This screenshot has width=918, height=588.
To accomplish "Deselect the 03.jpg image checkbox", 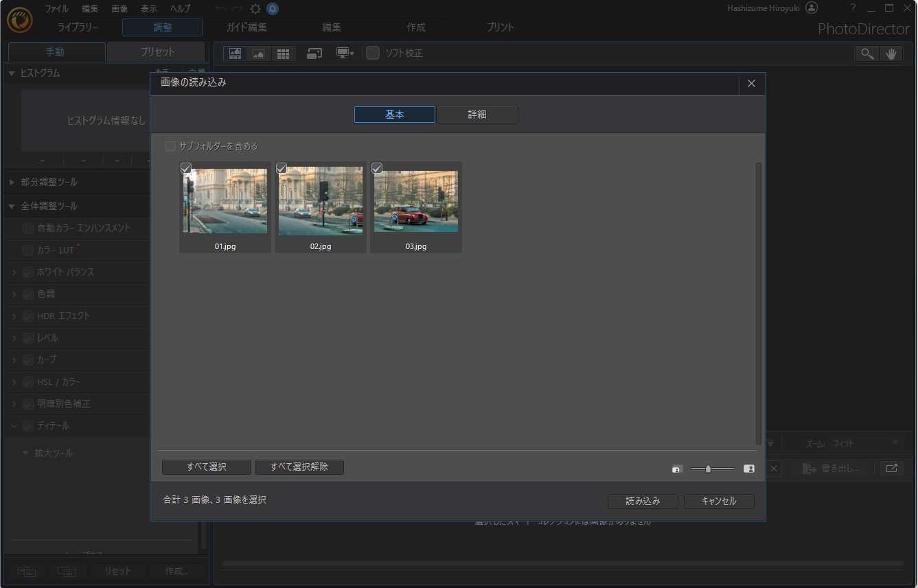I will click(x=377, y=168).
